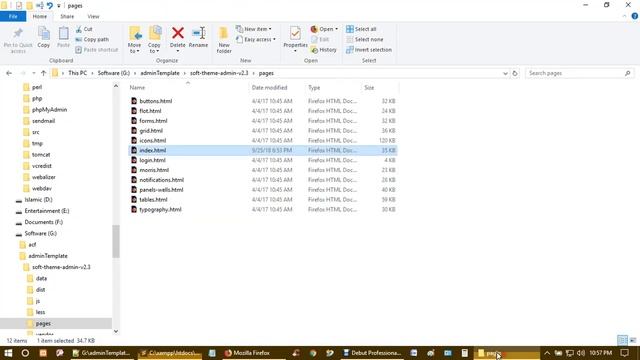Image resolution: width=640 pixels, height=360 pixels.
Task: Sort by the Date modified column header
Action: (269, 88)
